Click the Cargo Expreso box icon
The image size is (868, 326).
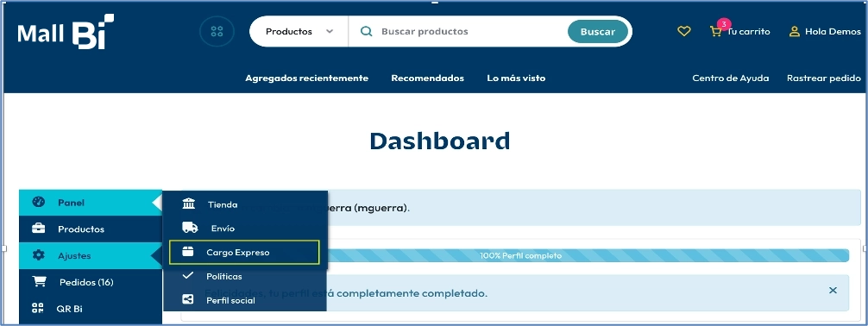(x=188, y=252)
